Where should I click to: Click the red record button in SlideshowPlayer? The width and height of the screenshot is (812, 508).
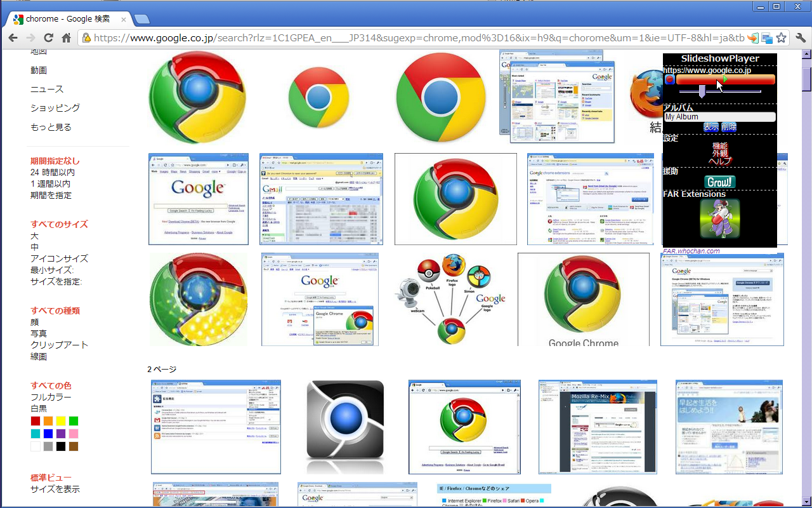(x=669, y=79)
